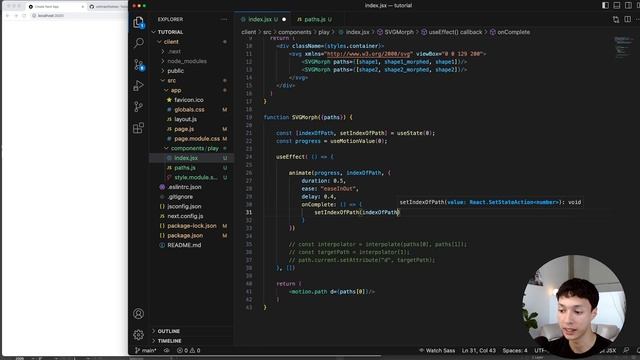Open the Explorer view in activity bar
Screen dimensions: 640x360
138,22
